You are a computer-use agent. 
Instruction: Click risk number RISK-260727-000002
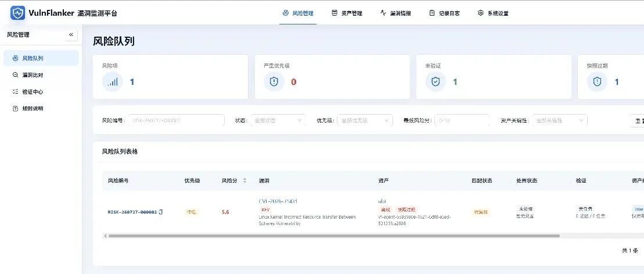(x=132, y=212)
